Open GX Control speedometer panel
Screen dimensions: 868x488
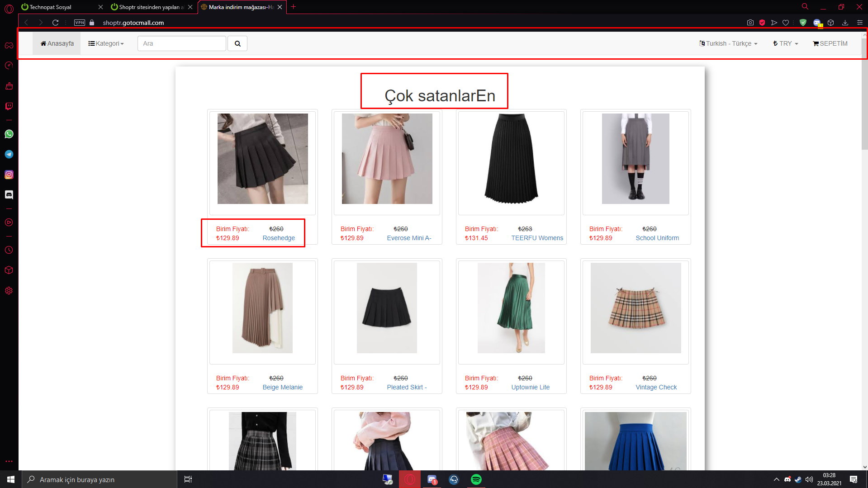(9, 66)
